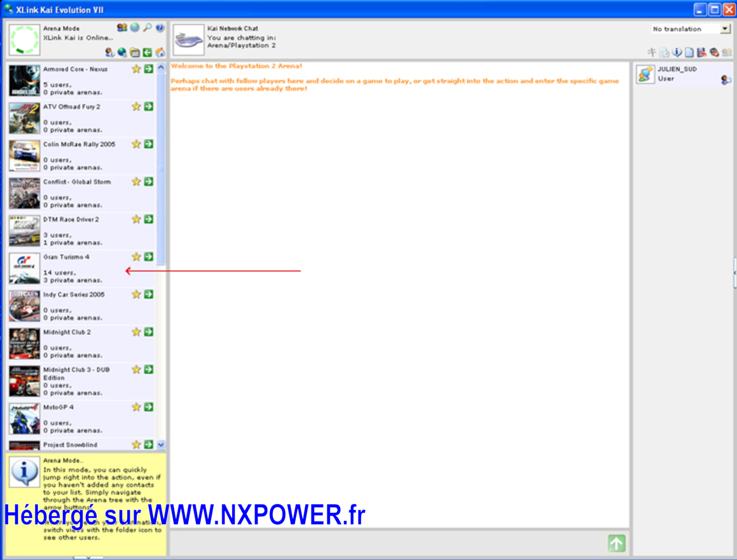
Task: Click the arena list scrollbar thumb
Action: [x=161, y=169]
